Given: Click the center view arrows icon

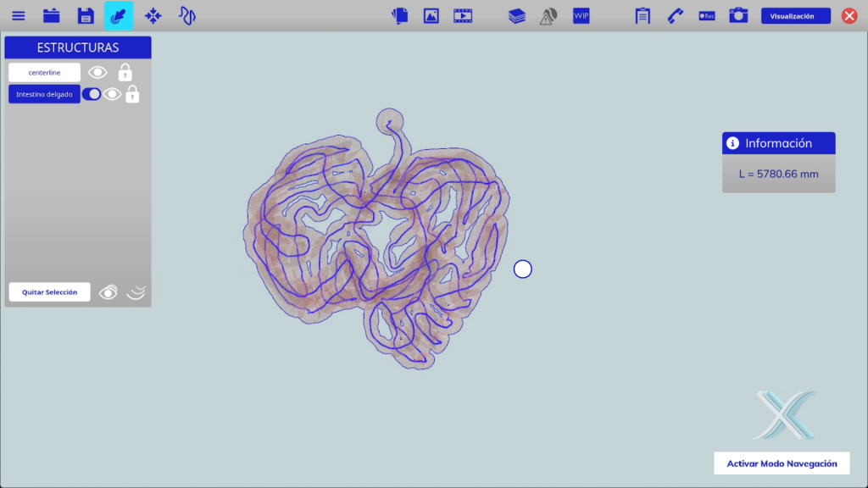Looking at the screenshot, I should pyautogui.click(x=153, y=15).
